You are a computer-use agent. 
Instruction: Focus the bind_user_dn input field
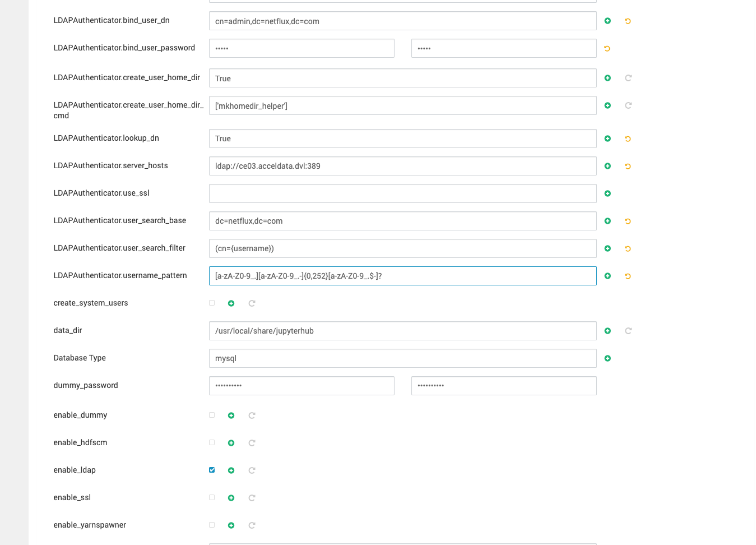402,21
